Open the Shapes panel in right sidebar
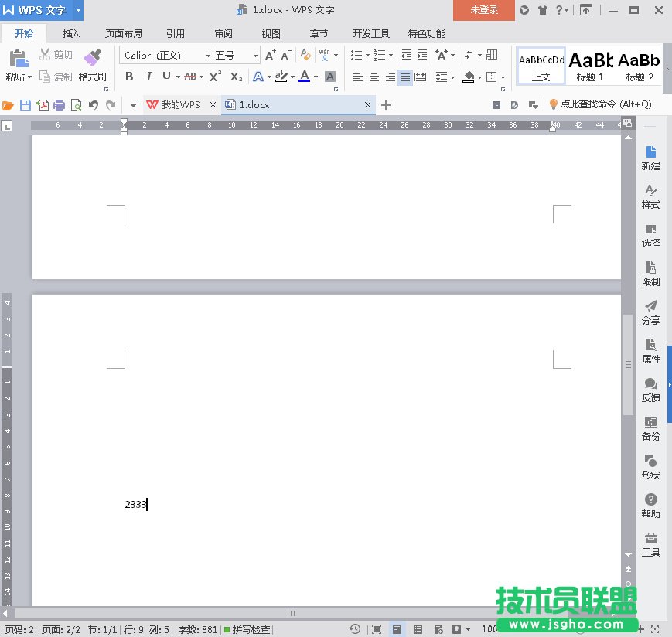This screenshot has height=637, width=672. [x=650, y=467]
